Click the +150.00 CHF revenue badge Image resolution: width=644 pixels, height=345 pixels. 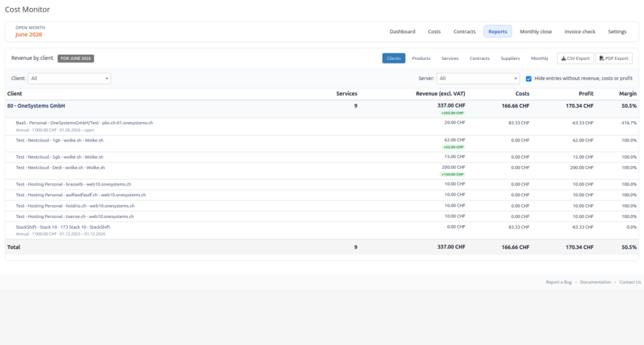(x=453, y=175)
